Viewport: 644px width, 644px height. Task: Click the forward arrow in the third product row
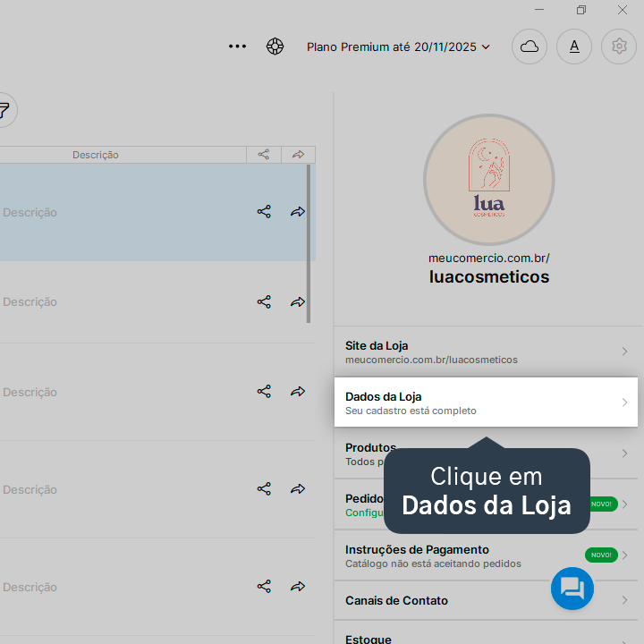298,392
